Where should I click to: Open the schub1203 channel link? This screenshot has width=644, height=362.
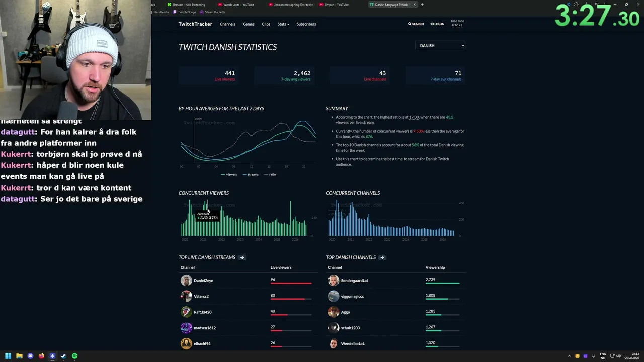click(x=350, y=328)
